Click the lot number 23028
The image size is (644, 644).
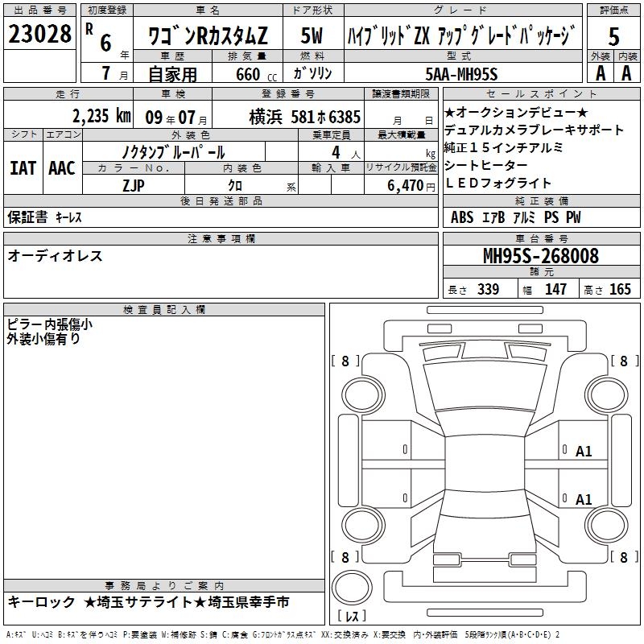[x=39, y=36]
